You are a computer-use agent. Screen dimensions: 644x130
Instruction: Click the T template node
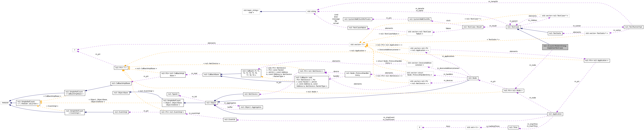[x=75, y=50]
